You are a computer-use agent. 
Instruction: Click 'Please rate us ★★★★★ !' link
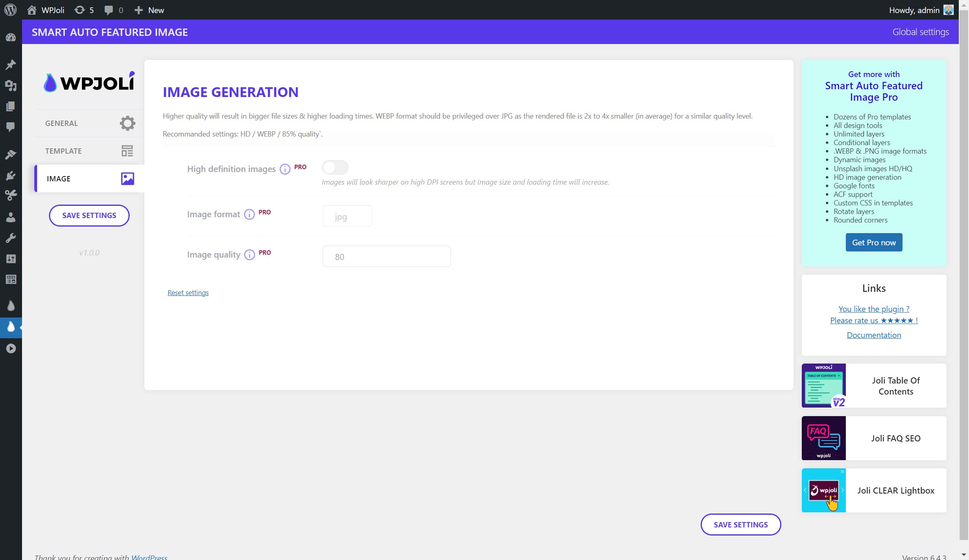tap(874, 320)
